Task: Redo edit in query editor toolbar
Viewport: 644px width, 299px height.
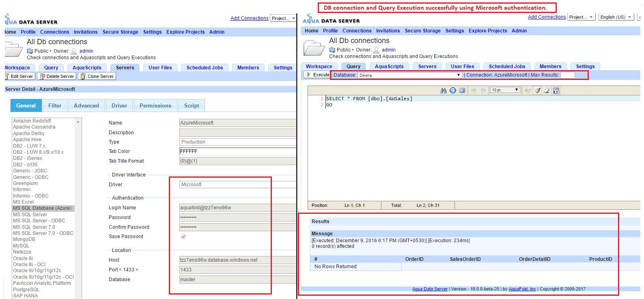Action: 483,90
